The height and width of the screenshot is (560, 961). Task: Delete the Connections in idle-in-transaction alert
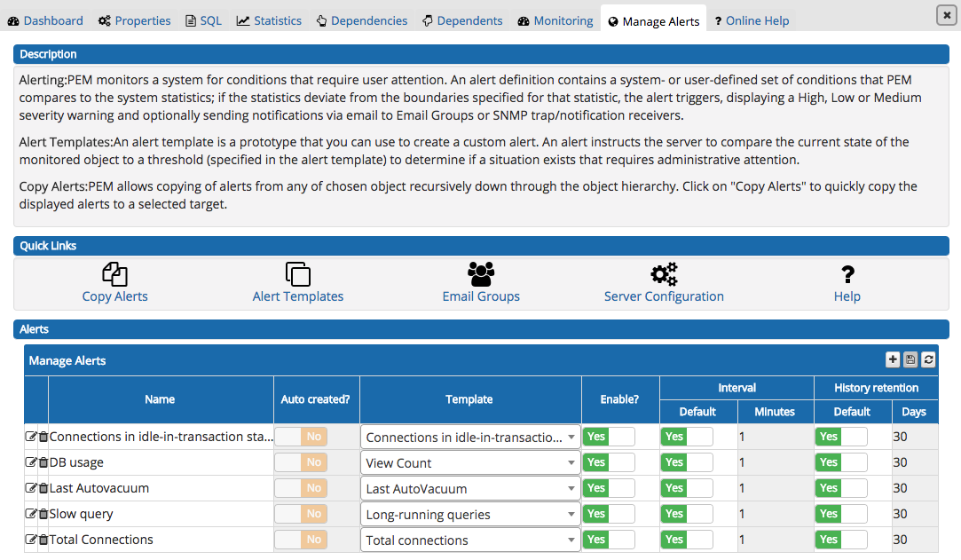(43, 437)
